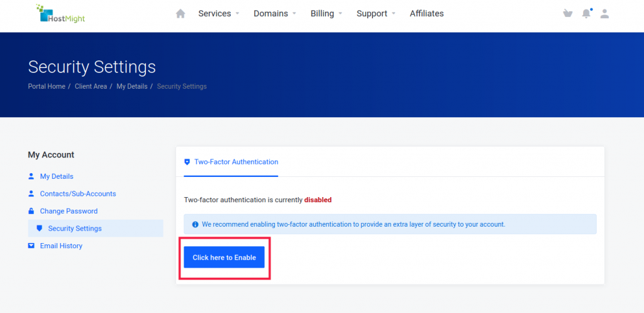Click the person icon next to My Details
644x313 pixels.
coord(31,176)
